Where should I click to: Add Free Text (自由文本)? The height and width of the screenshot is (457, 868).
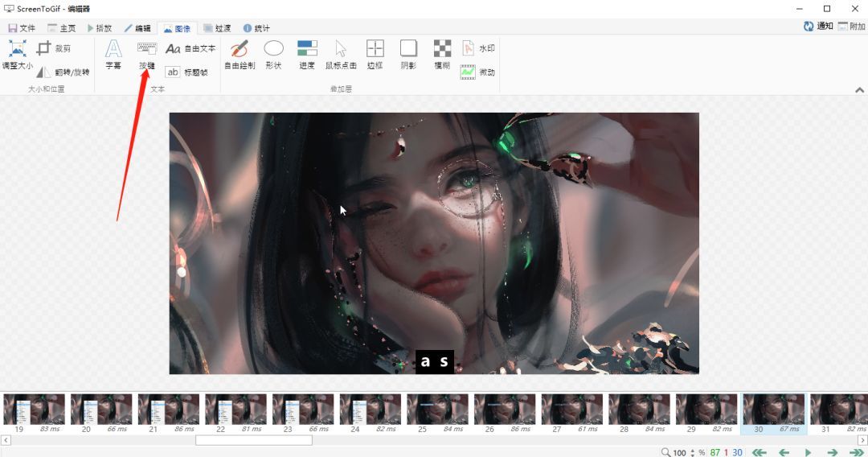(190, 49)
